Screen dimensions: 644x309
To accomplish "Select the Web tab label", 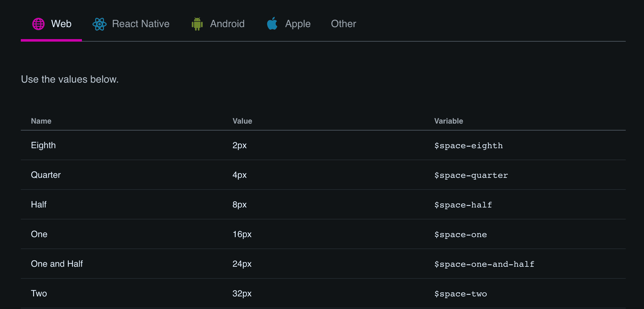I will pos(61,24).
